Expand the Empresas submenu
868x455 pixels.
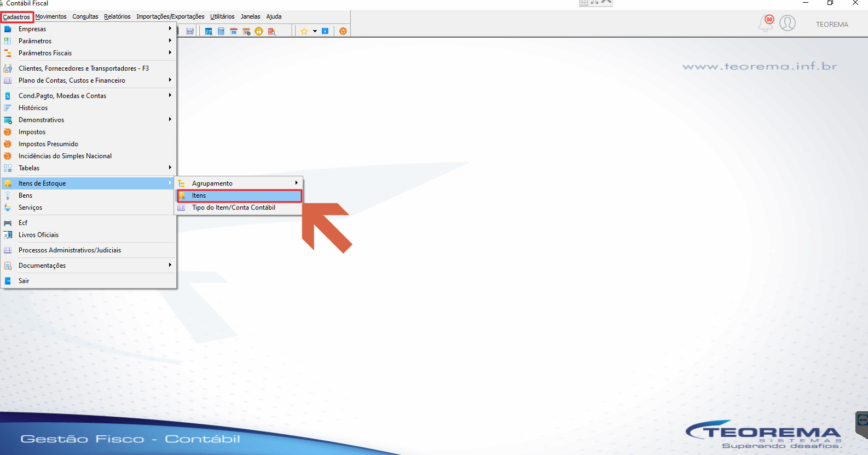[x=88, y=29]
